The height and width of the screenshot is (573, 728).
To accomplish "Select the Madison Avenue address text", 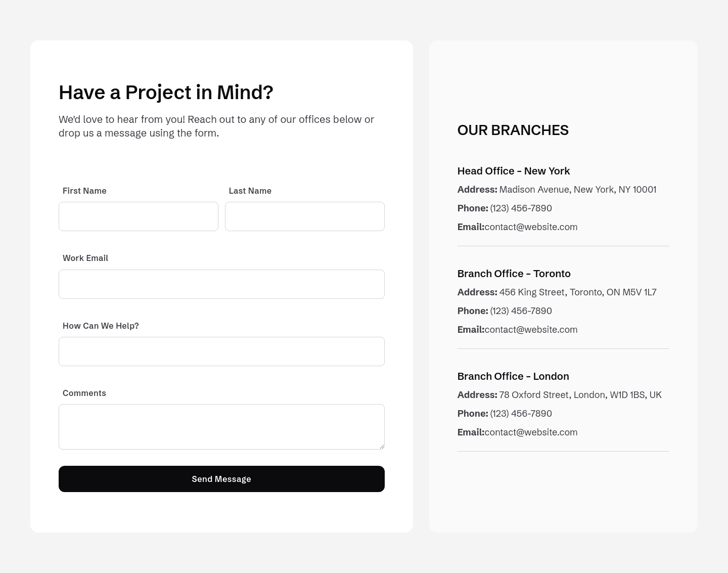I will [577, 190].
